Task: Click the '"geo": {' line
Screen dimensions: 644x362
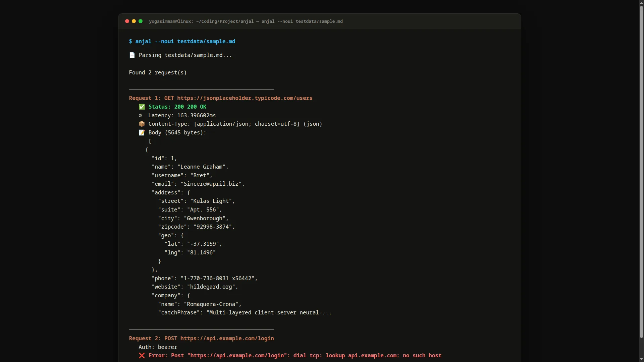Action: (x=171, y=236)
